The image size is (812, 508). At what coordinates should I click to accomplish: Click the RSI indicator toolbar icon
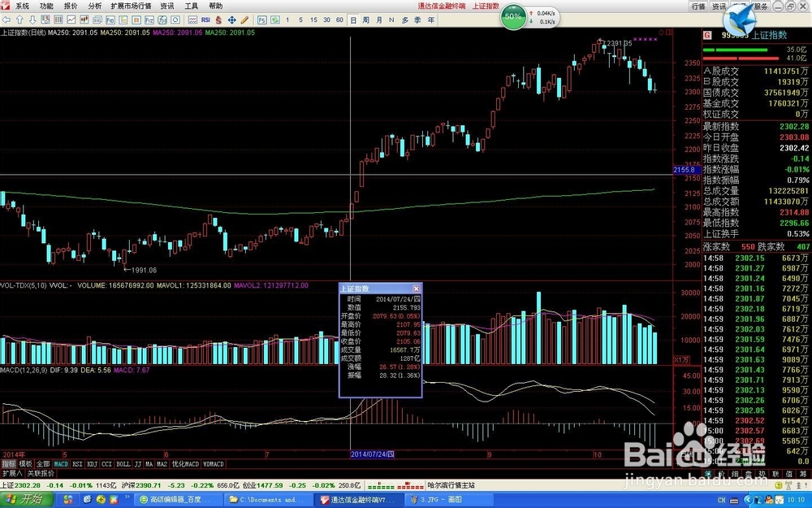[x=205, y=20]
